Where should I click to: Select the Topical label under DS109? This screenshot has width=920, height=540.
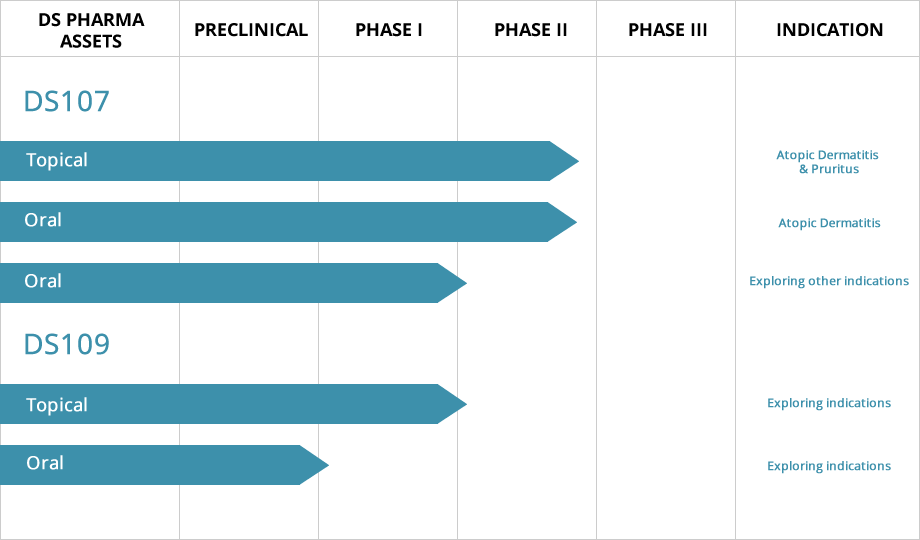57,405
